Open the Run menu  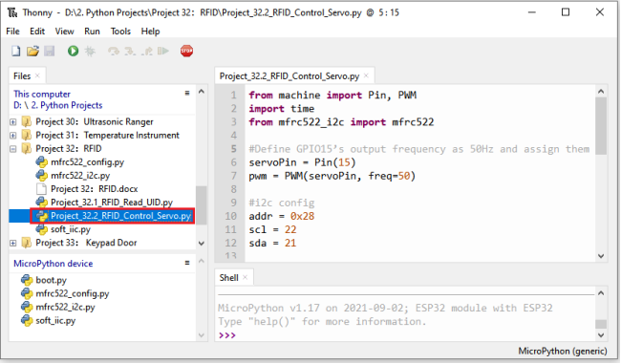click(x=92, y=32)
